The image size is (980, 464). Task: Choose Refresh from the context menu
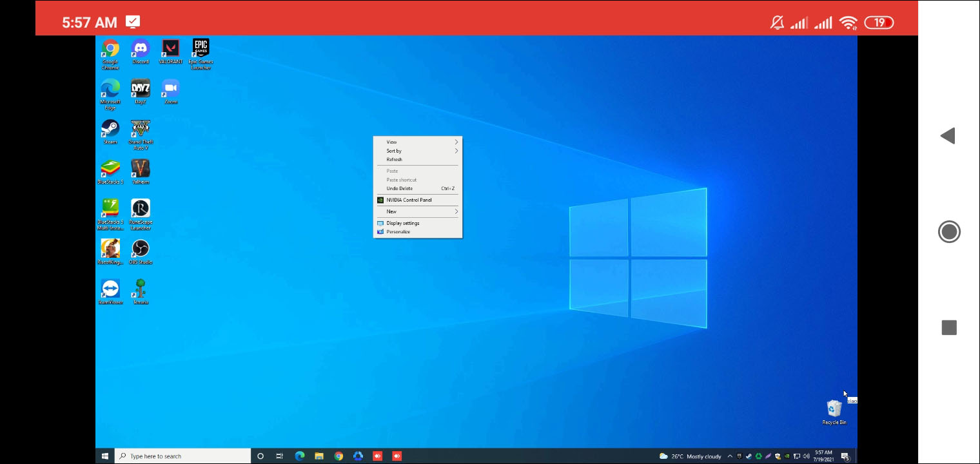[395, 159]
